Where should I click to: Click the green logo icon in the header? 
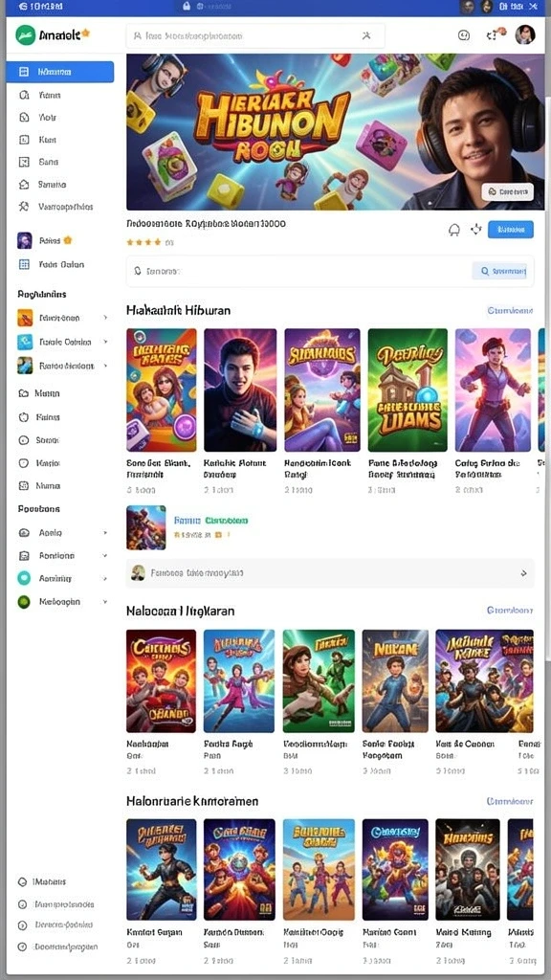pos(25,35)
